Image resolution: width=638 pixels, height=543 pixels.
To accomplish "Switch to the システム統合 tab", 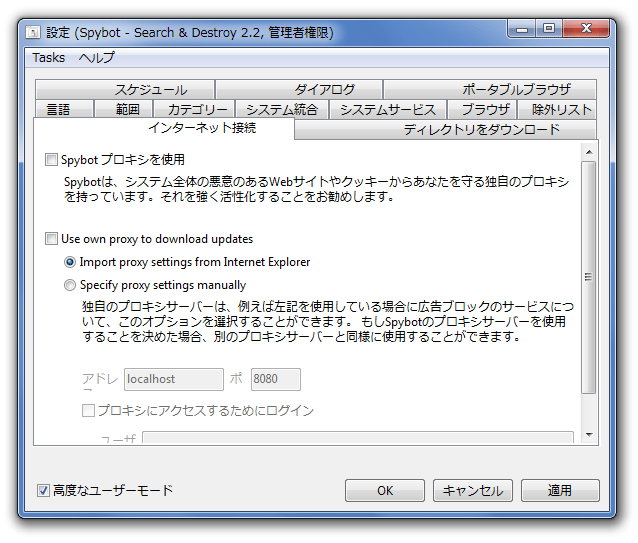I will [x=282, y=109].
